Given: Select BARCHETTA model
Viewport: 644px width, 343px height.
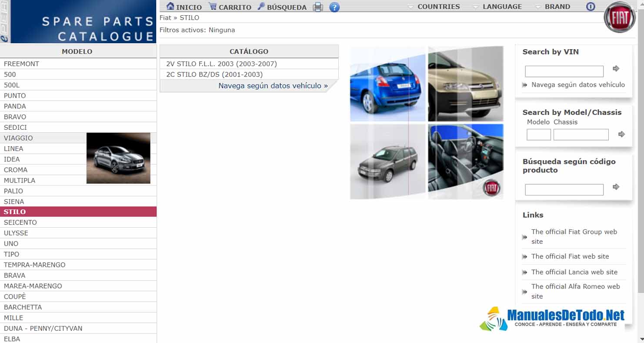Looking at the screenshot, I should (78, 307).
